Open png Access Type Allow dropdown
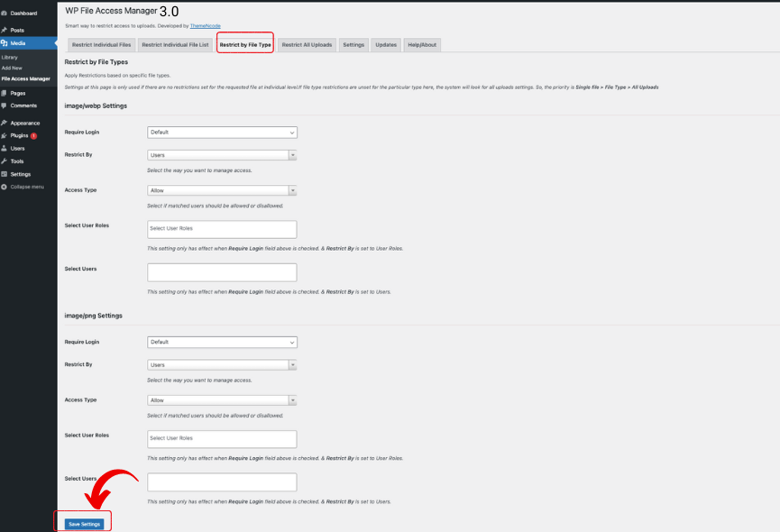This screenshot has height=532, width=780. pos(223,400)
